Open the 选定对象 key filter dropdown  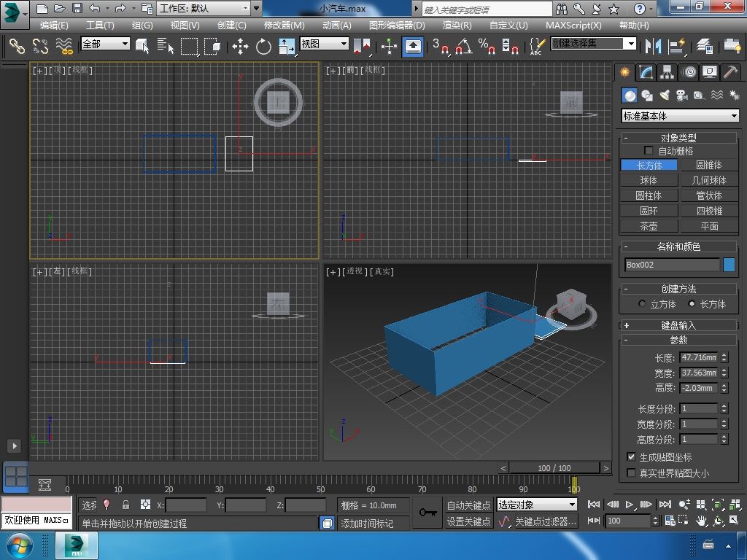537,505
